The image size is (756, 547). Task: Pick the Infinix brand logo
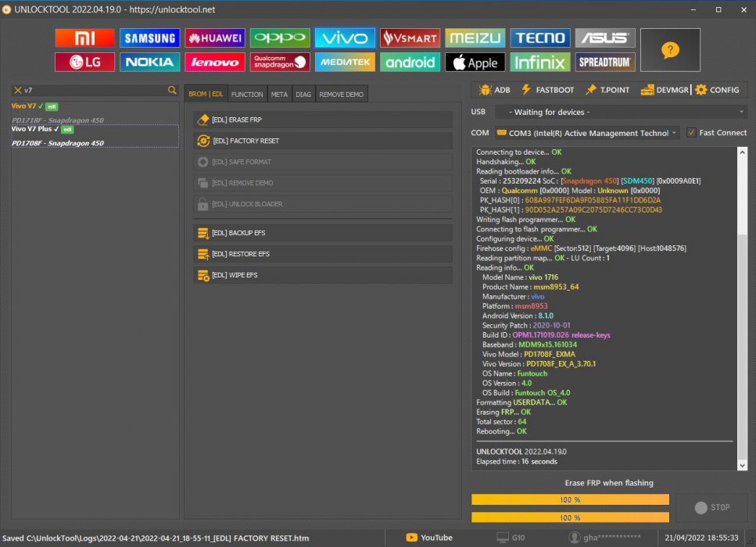[x=540, y=63]
